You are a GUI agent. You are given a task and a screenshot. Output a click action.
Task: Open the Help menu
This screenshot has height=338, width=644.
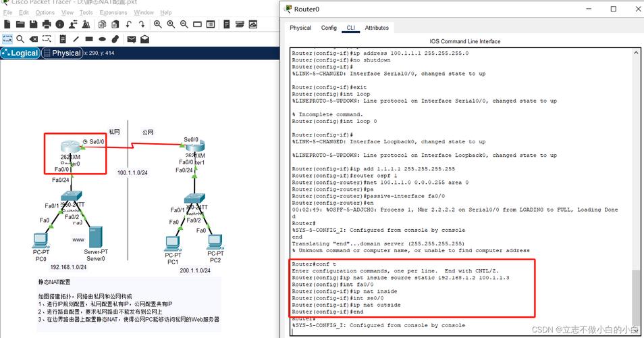[x=166, y=12]
